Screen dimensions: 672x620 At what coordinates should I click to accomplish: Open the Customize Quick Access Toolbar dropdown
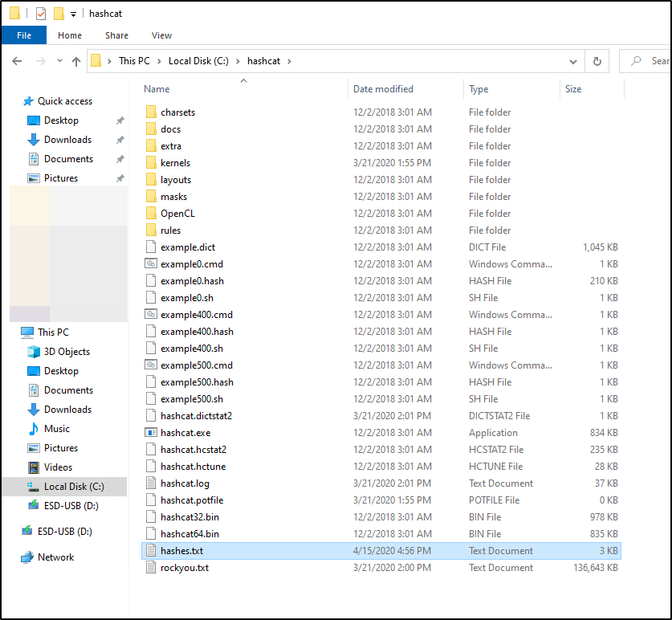(73, 14)
